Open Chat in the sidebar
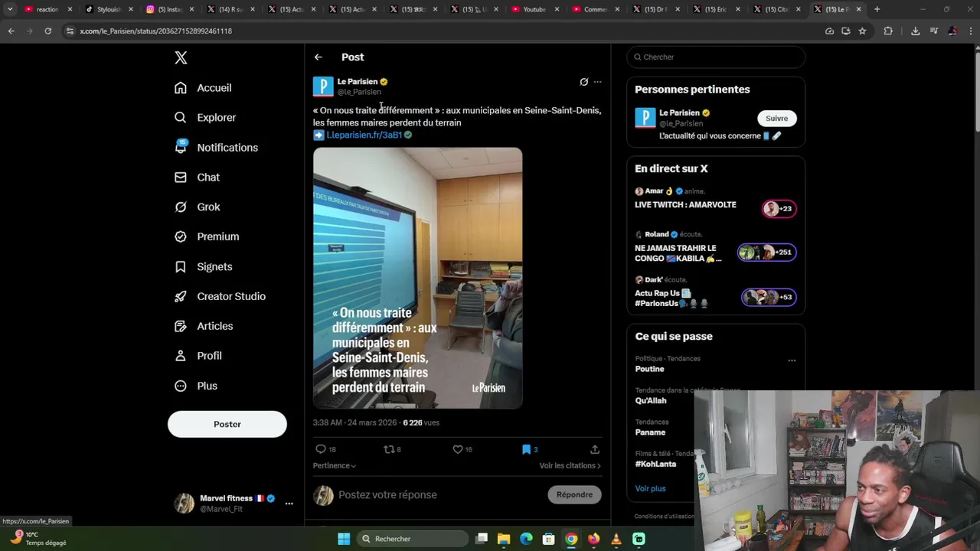 click(x=197, y=178)
